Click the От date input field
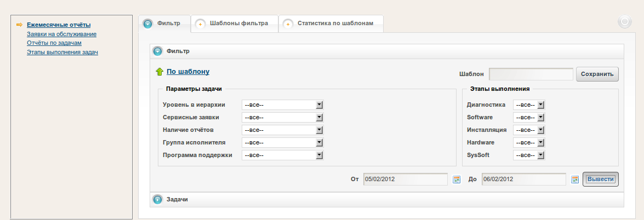Image resolution: width=644 pixels, height=220 pixels. coord(406,180)
